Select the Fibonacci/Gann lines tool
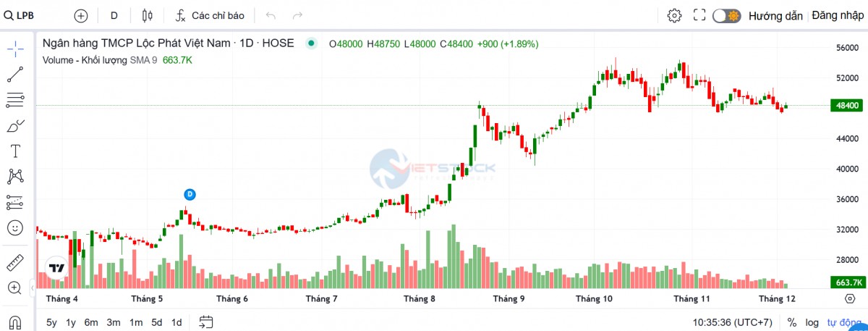The image size is (868, 331). 15,100
